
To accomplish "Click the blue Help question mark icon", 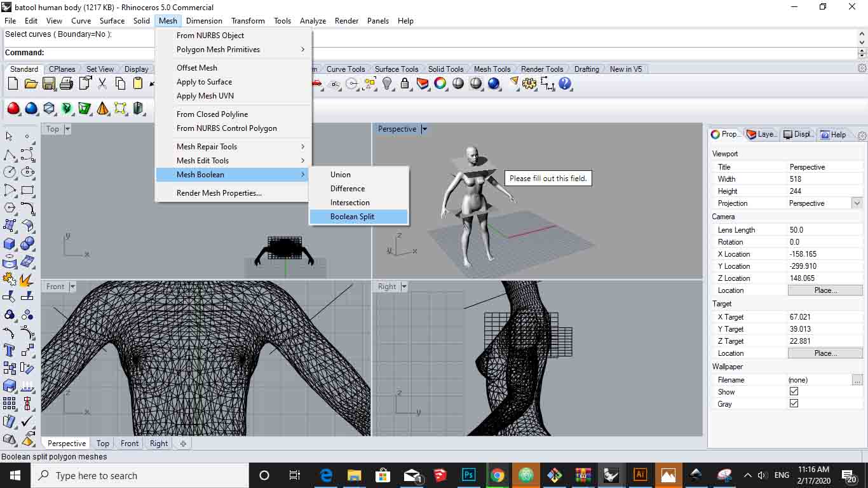I will (565, 83).
